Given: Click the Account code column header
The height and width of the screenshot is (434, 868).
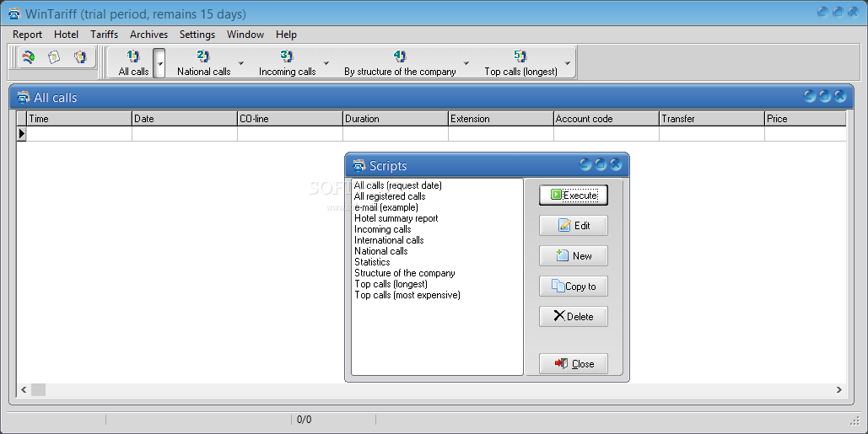Looking at the screenshot, I should pos(607,119).
